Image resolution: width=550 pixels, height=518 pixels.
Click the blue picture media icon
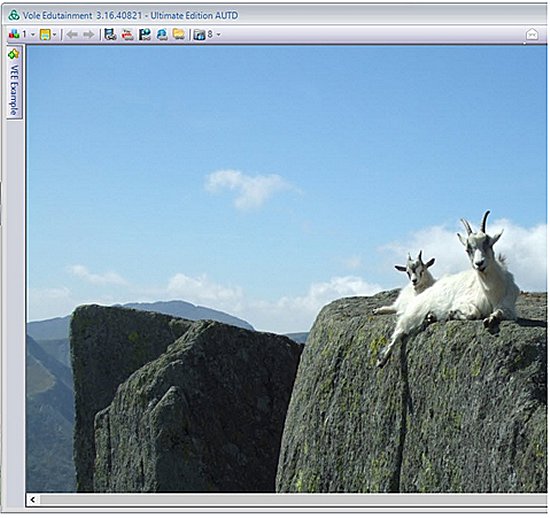point(145,34)
